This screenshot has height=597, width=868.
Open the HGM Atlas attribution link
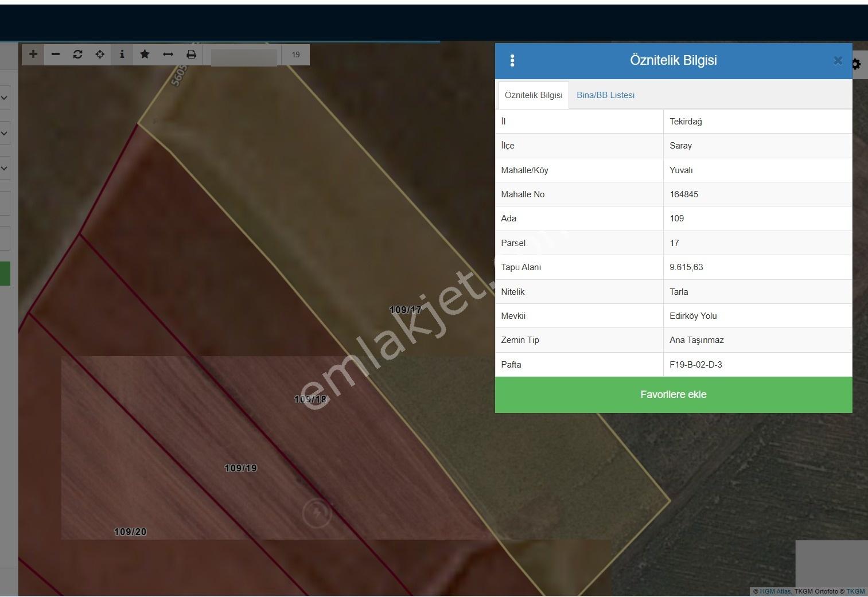coord(775,591)
